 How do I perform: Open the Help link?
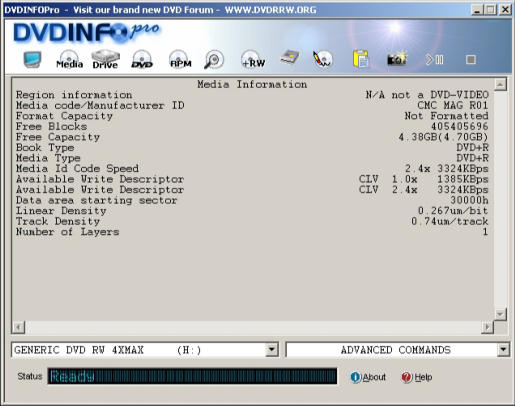pos(417,377)
